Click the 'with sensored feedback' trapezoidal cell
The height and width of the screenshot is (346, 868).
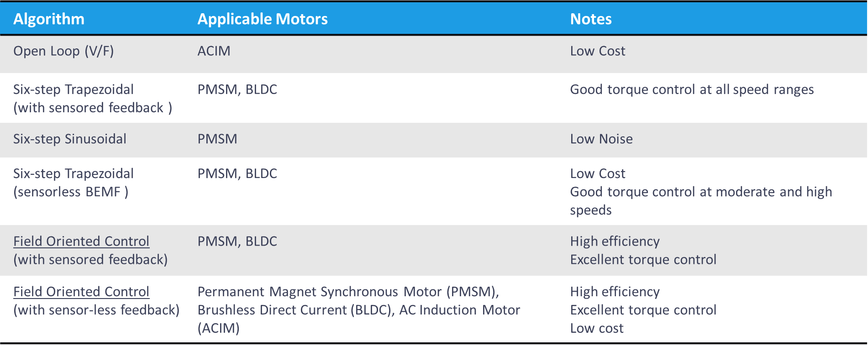(x=93, y=99)
